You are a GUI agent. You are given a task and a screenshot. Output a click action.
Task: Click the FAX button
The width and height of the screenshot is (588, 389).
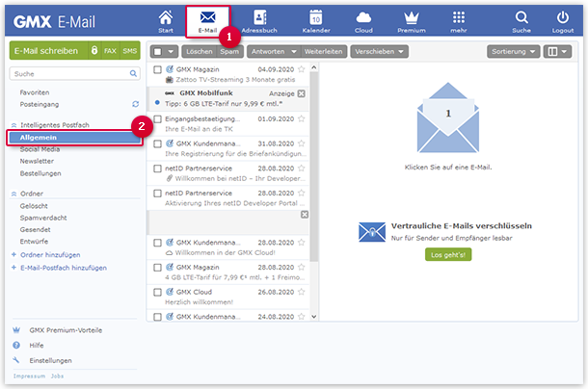(x=110, y=51)
